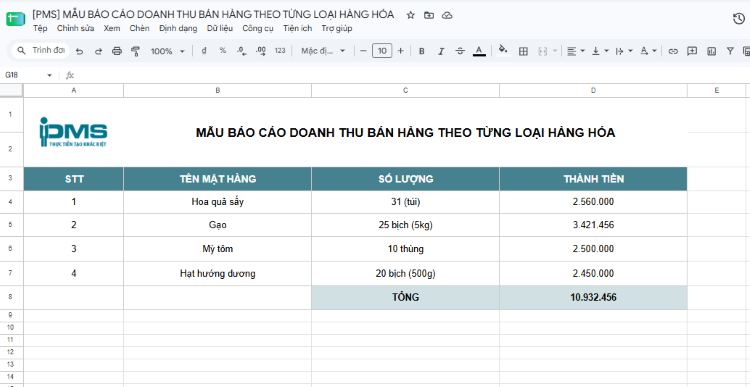
Task: Move document to a folder icon
Action: (429, 15)
